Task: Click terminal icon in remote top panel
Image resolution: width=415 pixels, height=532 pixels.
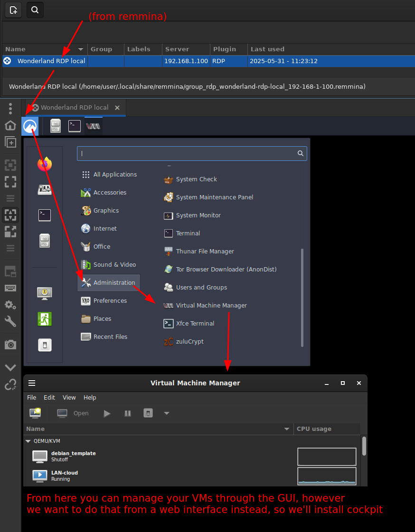Action: 75,126
